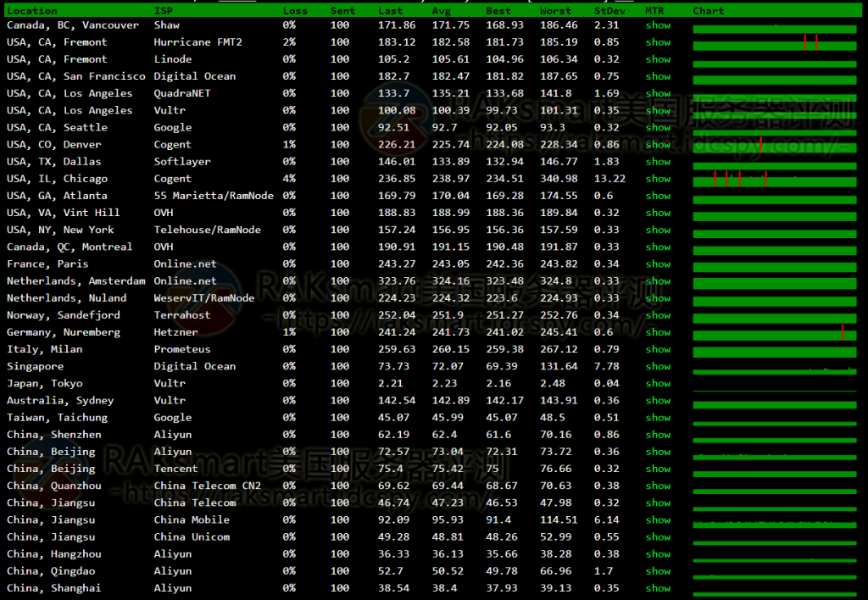868x600 pixels.
Task: Open 'show' MTR for Fremont Linode row
Action: tap(658, 59)
